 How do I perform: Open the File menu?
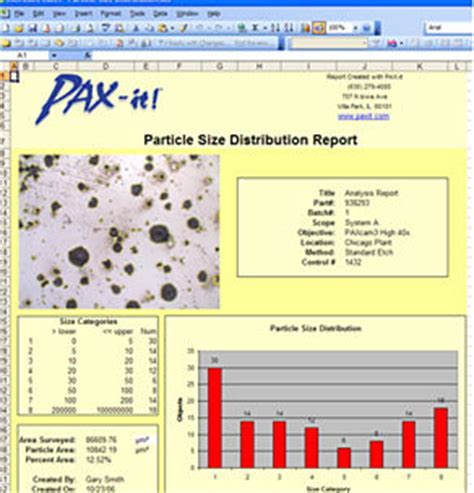pos(19,14)
